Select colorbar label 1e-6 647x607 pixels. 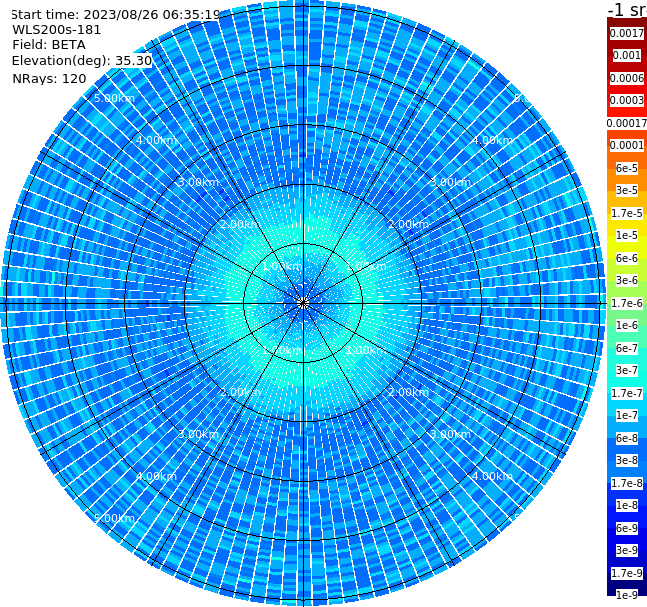627,325
